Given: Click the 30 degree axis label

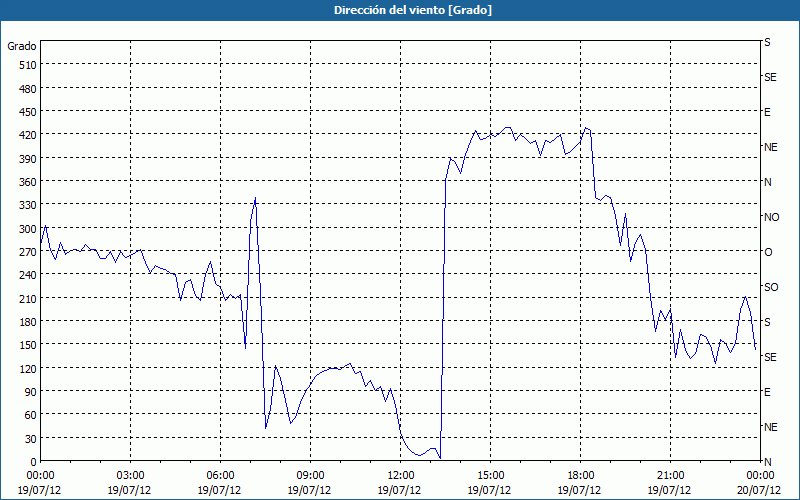Looking at the screenshot, I should point(31,439).
